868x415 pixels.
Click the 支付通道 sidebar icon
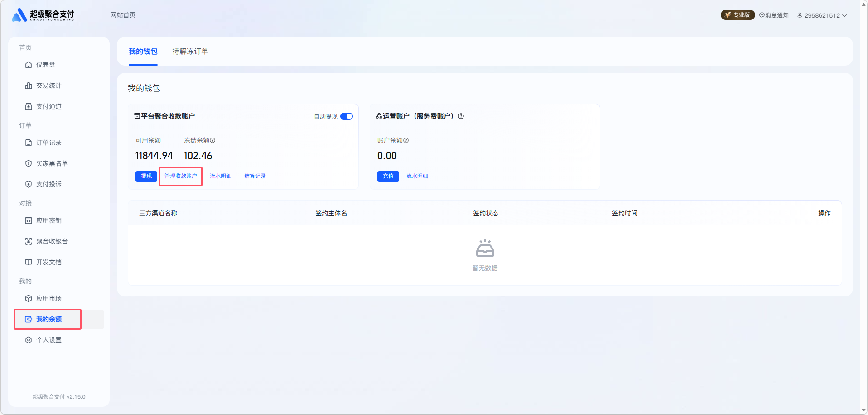[x=29, y=106]
